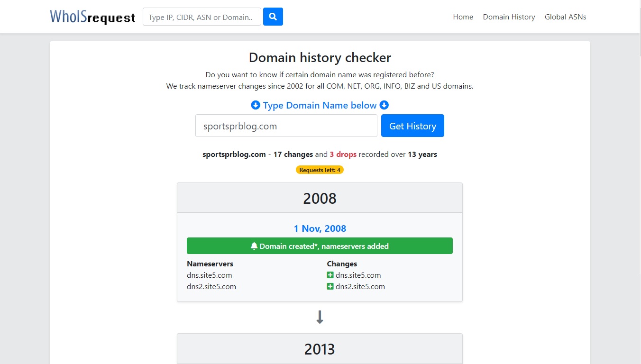Click the Requests left: 4 badge
The height and width of the screenshot is (364, 641).
[x=320, y=170]
